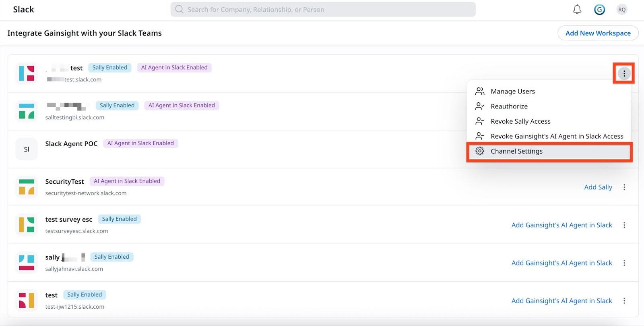Click the Channel Settings gear icon
The height and width of the screenshot is (326, 644).
(x=480, y=151)
